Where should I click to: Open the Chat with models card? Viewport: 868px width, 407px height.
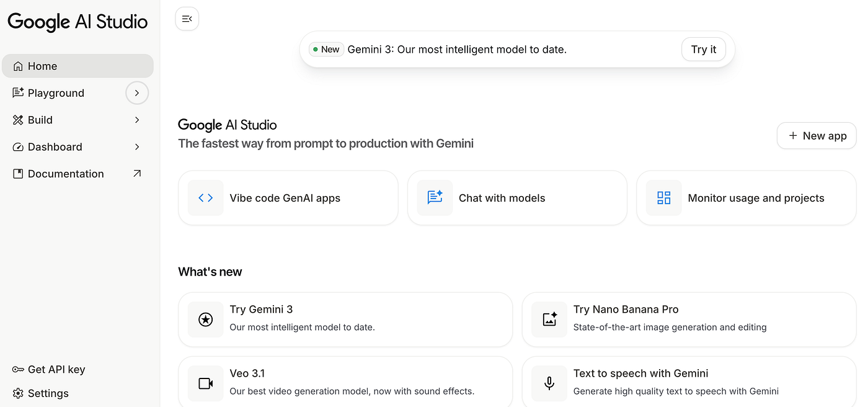click(x=517, y=198)
